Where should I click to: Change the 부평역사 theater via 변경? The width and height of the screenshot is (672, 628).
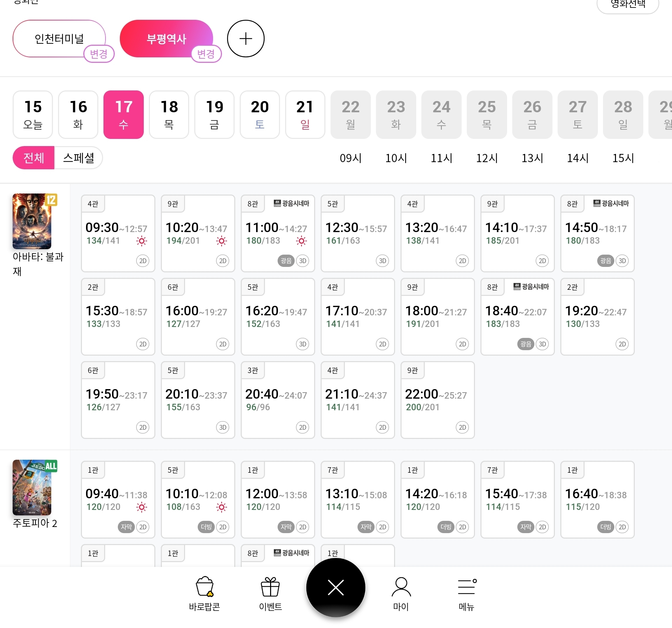click(206, 54)
